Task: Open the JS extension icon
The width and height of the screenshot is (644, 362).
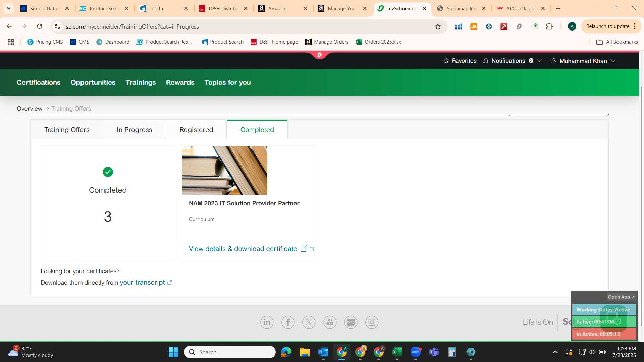Action: 474,26
